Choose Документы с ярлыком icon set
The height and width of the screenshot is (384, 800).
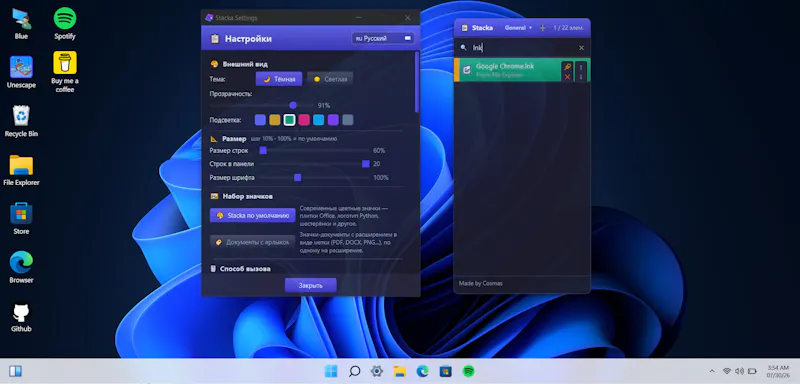pos(253,242)
